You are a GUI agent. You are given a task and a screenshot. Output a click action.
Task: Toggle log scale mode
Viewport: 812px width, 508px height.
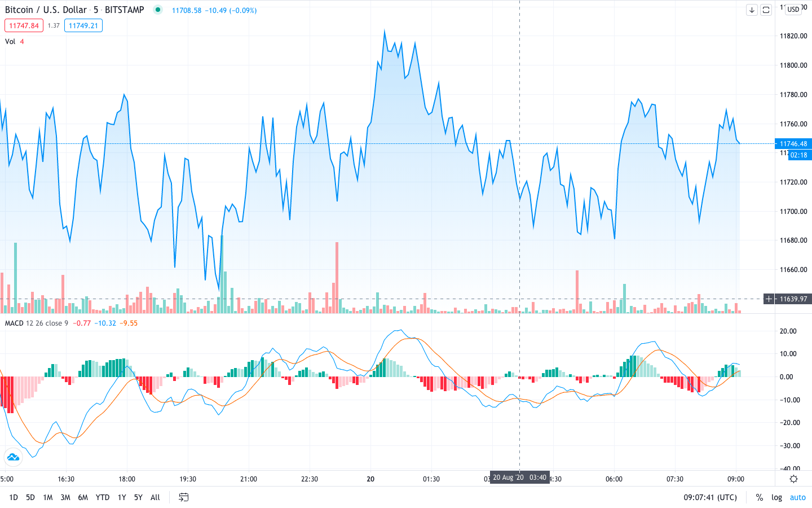[777, 497]
